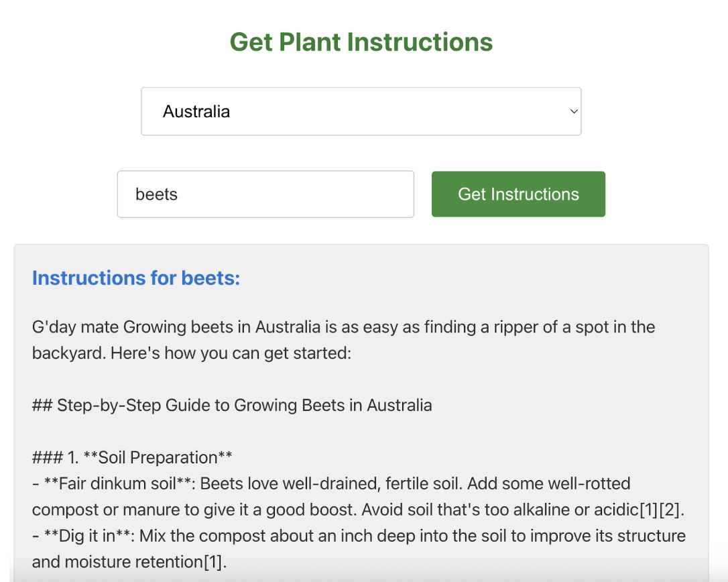Click the word "Australia" in the dropdown
The height and width of the screenshot is (582, 728).
click(196, 111)
